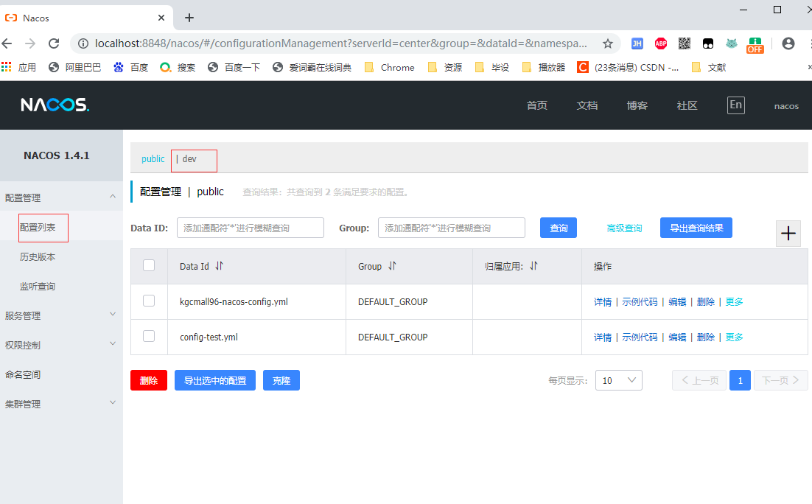Check the kgcmall96-nacos-config.yml row checkbox
This screenshot has width=812, height=504.
[149, 301]
